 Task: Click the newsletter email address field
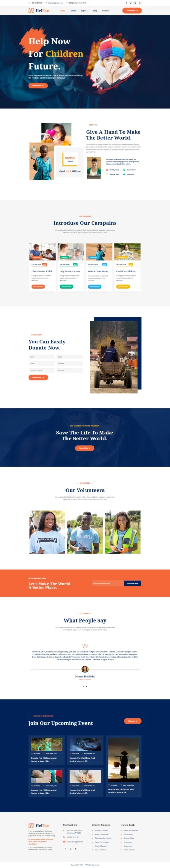point(108,583)
